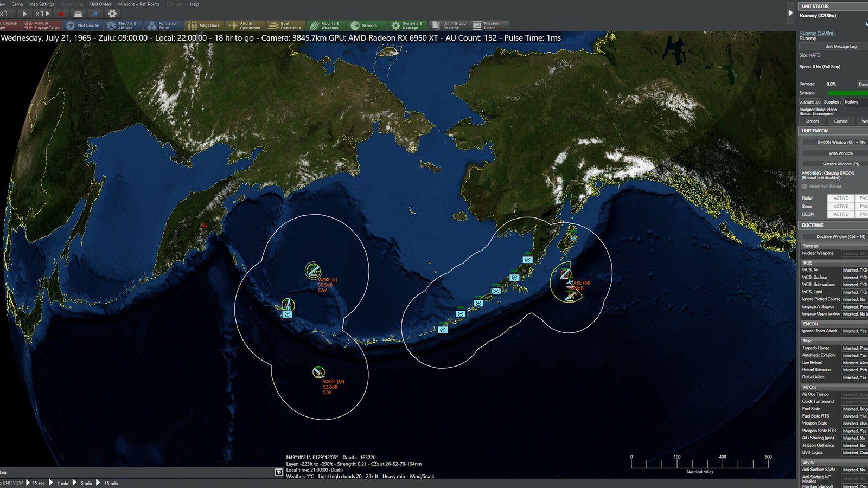Screen dimensions: 868x488
Task: Open Plot Course tool
Action: (83, 25)
